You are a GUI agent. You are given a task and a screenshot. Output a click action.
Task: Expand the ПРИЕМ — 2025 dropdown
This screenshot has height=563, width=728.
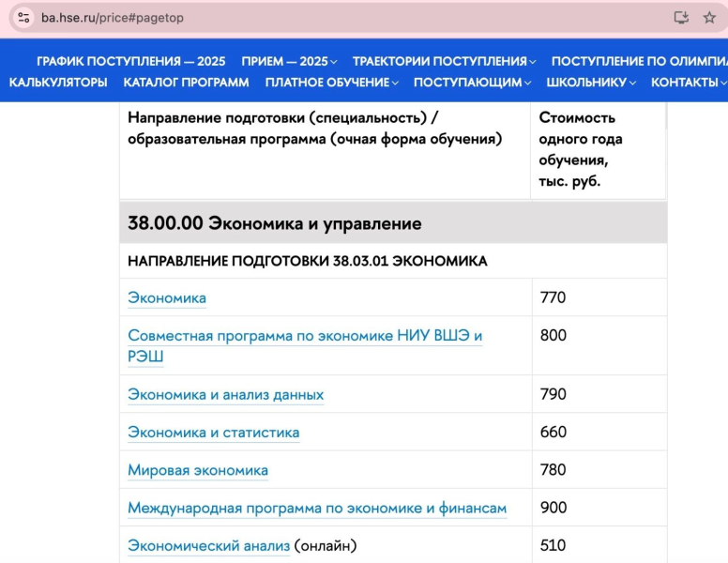point(289,61)
